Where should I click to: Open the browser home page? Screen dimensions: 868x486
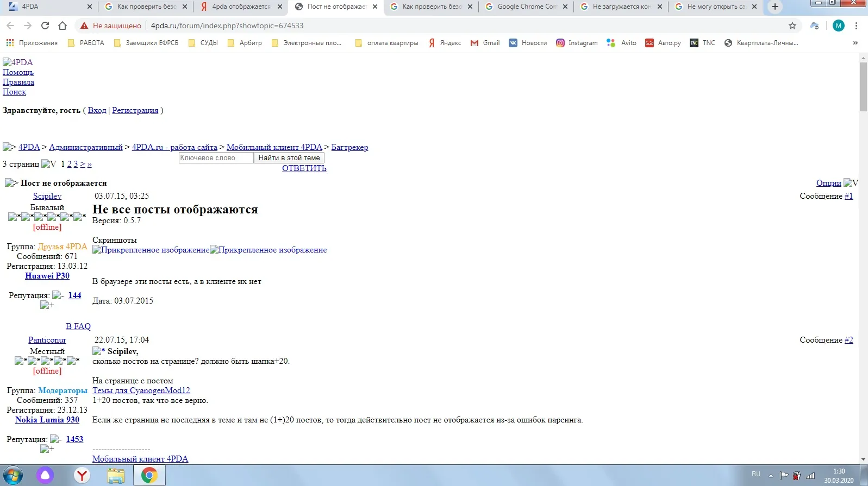pos(63,26)
